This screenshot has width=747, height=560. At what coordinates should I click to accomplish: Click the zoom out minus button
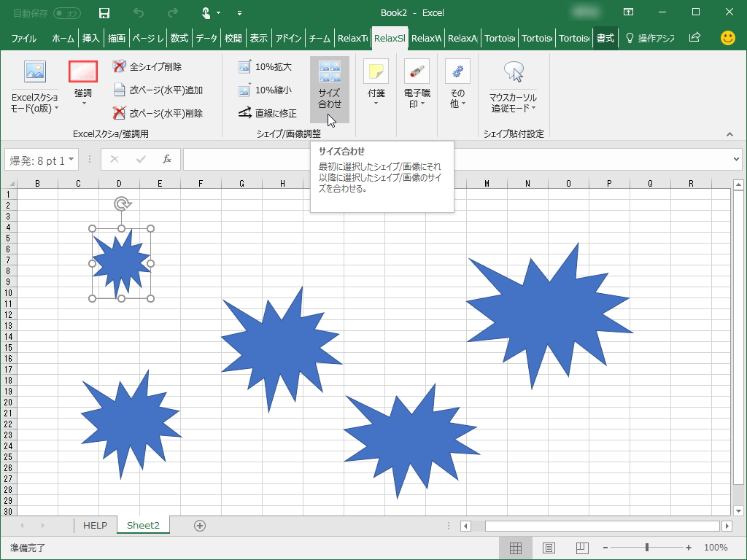[605, 548]
